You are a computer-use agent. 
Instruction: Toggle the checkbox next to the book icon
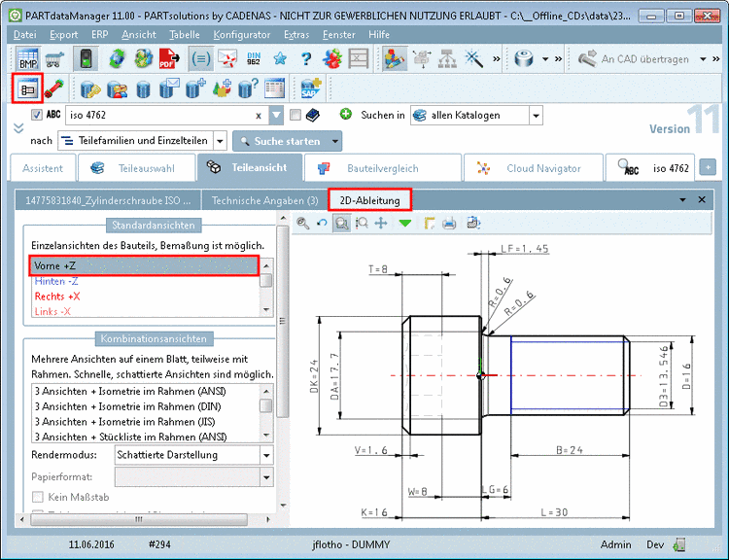pyautogui.click(x=295, y=115)
